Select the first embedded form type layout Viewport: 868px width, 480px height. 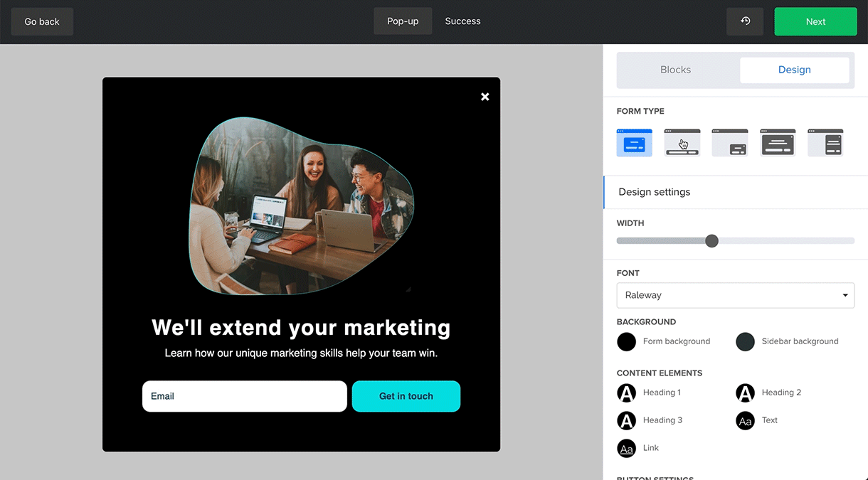(634, 142)
